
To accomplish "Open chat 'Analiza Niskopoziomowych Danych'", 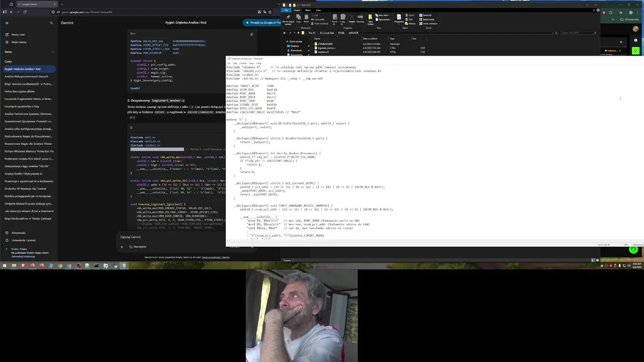I will pyautogui.click(x=26, y=76).
